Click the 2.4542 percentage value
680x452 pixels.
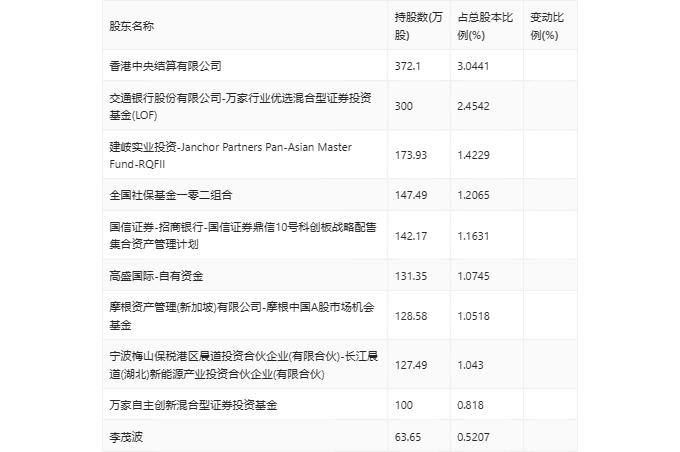473,106
